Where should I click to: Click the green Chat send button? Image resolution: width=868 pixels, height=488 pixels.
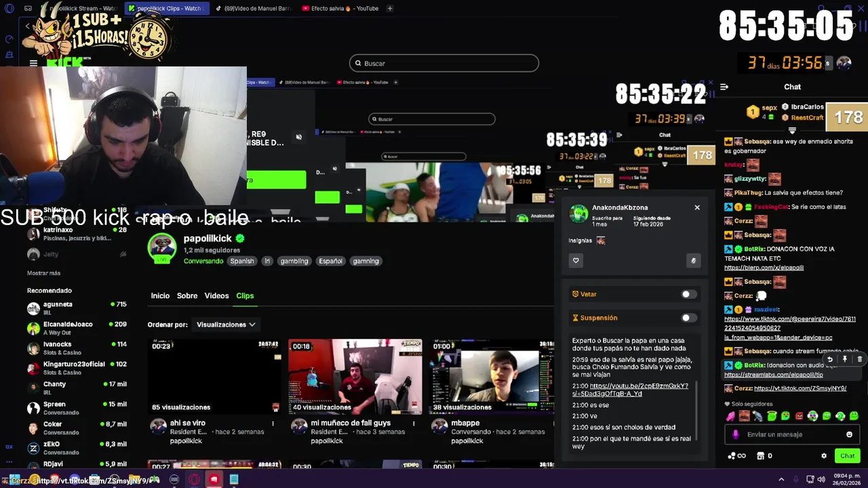tap(847, 456)
